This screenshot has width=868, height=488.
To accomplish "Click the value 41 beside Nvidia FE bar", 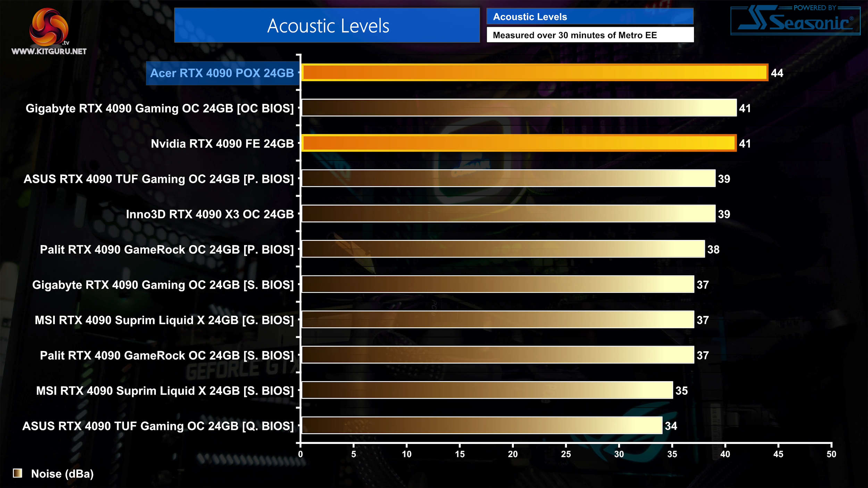I will point(745,144).
